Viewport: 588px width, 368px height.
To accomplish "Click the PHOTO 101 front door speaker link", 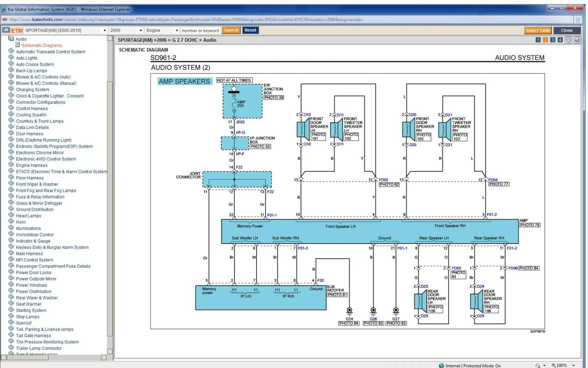I will [318, 137].
